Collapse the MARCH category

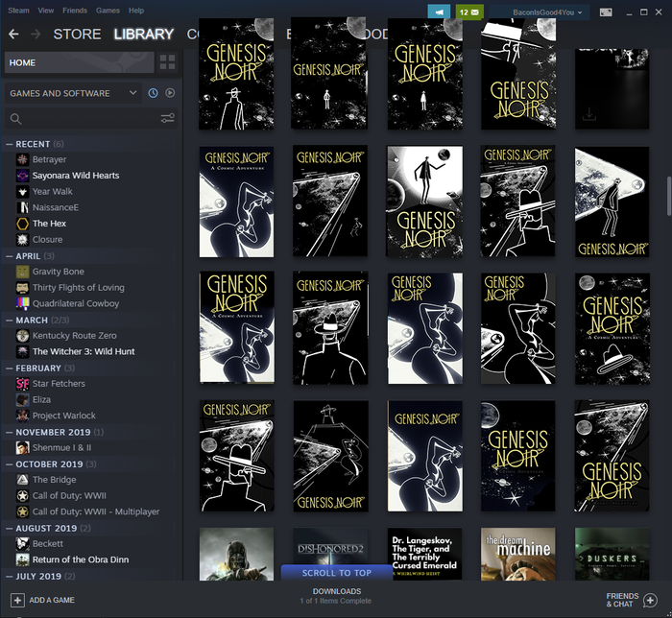tap(9, 321)
